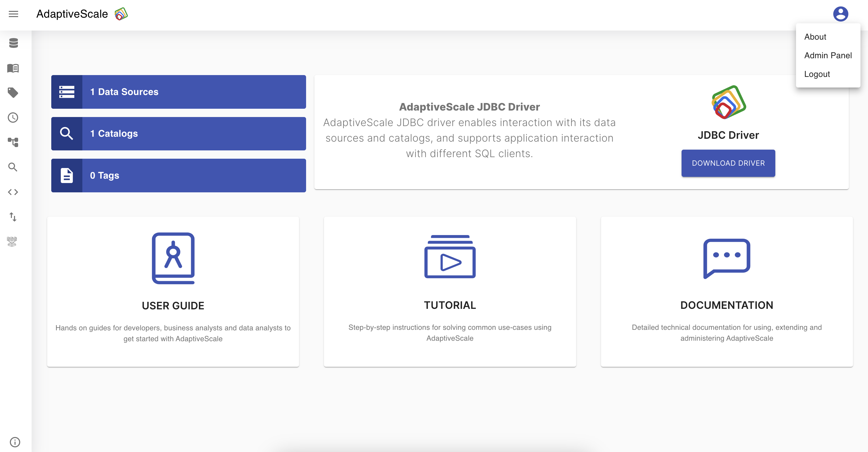Viewport: 868px width, 452px height.
Task: Click the 'Hands on guides for developers' description
Action: (173, 333)
